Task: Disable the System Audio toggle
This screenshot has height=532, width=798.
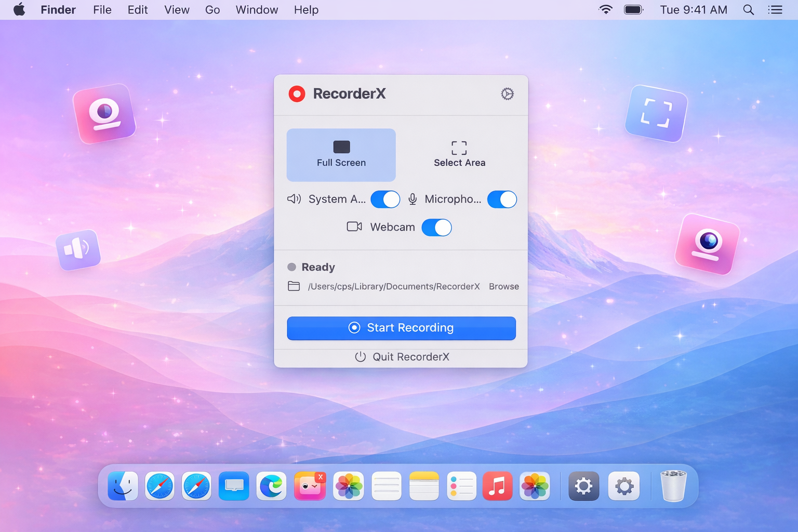Action: [x=385, y=199]
